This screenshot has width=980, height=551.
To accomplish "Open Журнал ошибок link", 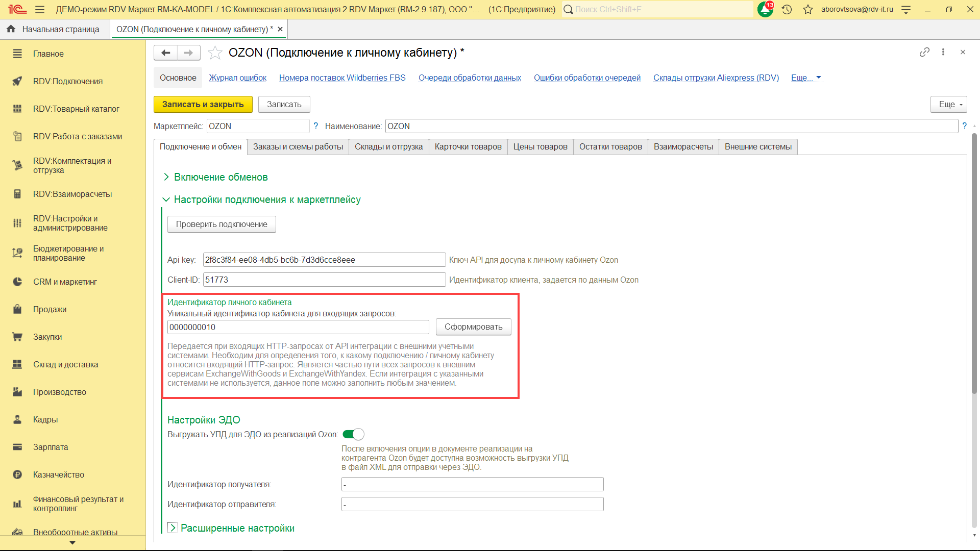I will point(237,78).
